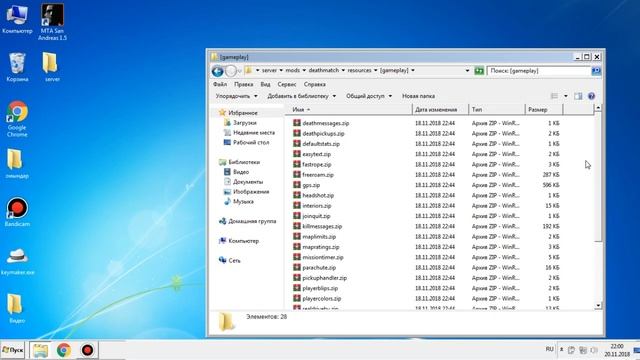Click the RU language indicator in tray
Screen dimensions: 640x360
tap(549, 349)
